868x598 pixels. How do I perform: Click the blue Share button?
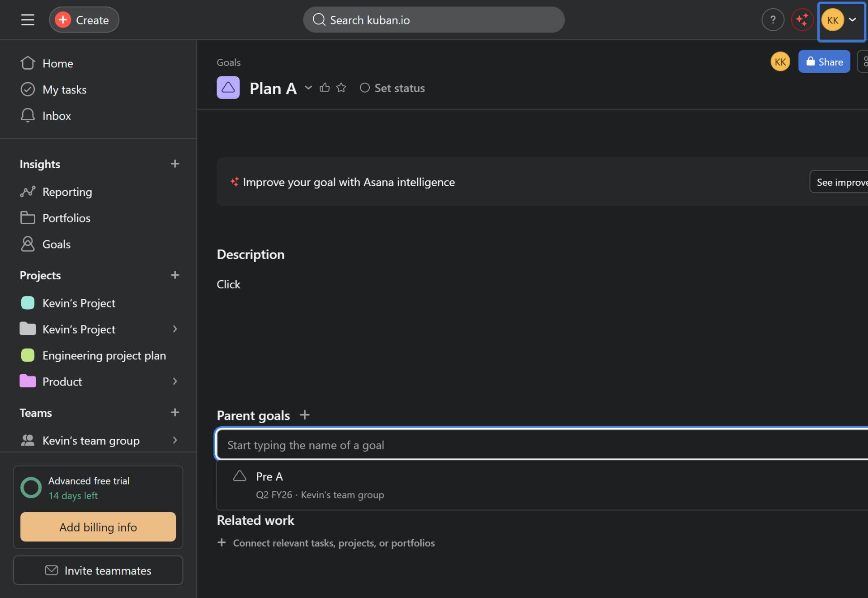(x=824, y=61)
